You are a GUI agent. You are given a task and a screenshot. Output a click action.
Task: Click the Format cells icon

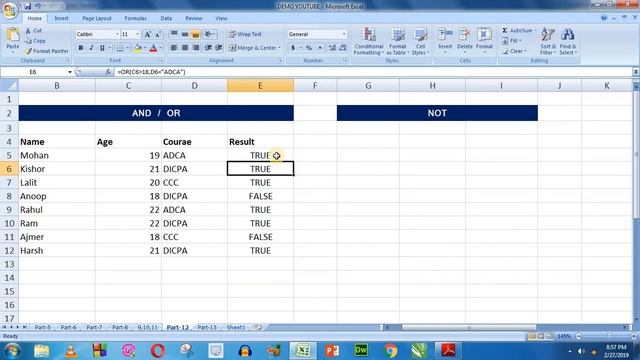pyautogui.click(x=484, y=35)
